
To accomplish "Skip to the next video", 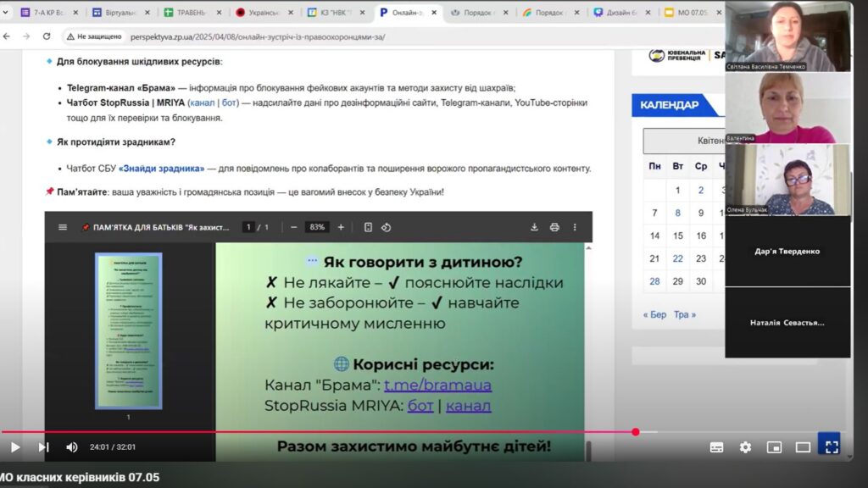I will [x=44, y=447].
